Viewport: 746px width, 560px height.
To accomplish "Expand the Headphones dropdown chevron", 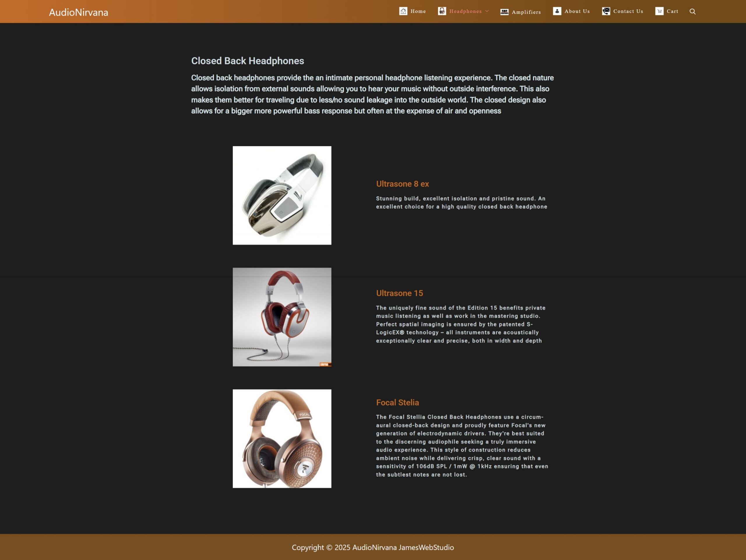I will coord(487,11).
